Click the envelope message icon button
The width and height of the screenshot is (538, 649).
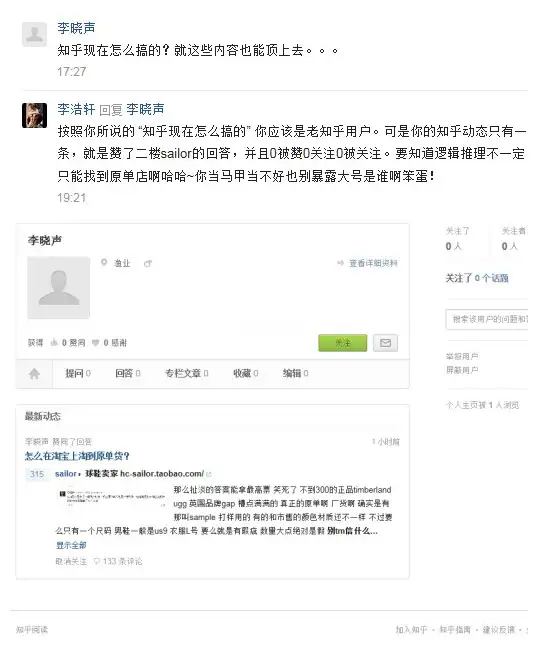coord(385,343)
